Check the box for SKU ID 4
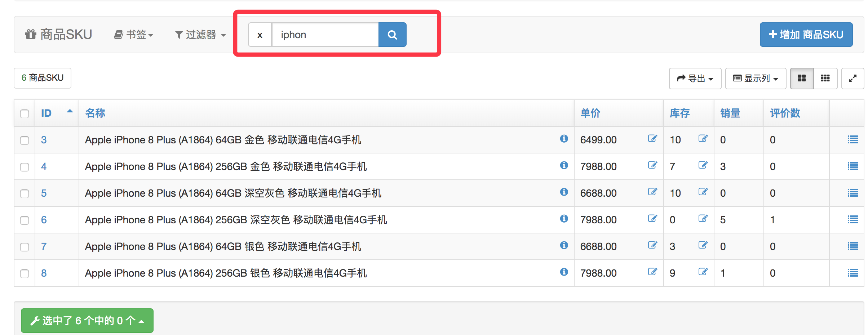The image size is (868, 335). point(25,167)
